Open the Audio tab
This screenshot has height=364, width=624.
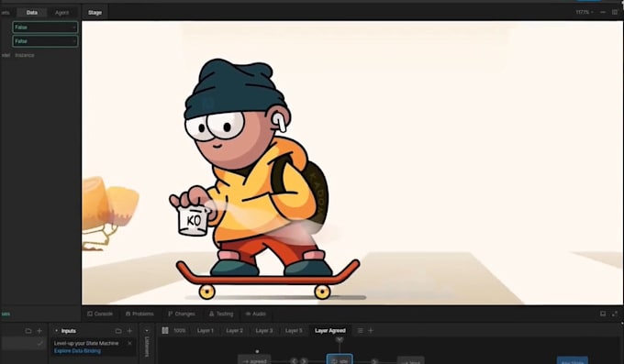click(256, 314)
